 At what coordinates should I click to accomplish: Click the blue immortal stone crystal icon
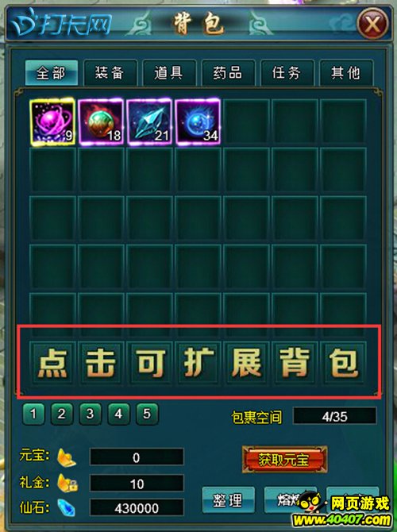[66, 508]
